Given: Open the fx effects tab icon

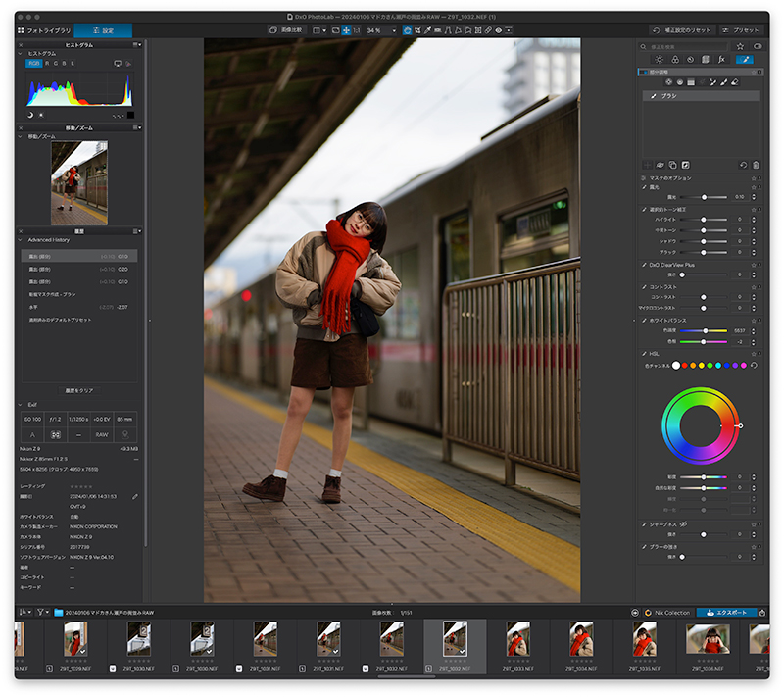Looking at the screenshot, I should 721,60.
